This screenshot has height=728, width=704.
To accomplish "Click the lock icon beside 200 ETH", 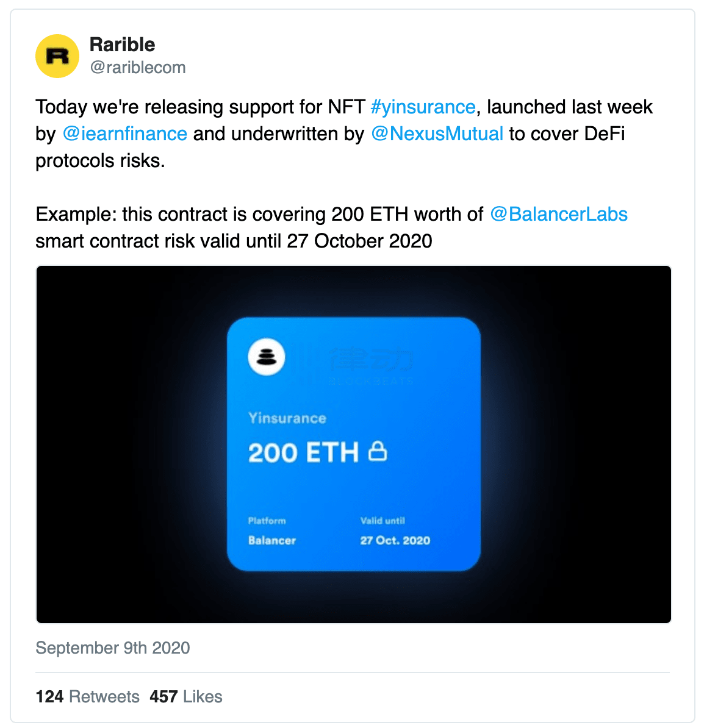I will click(x=378, y=452).
